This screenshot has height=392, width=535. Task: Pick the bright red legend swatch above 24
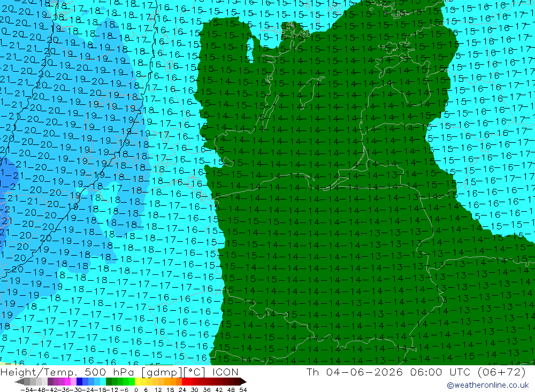[185, 382]
